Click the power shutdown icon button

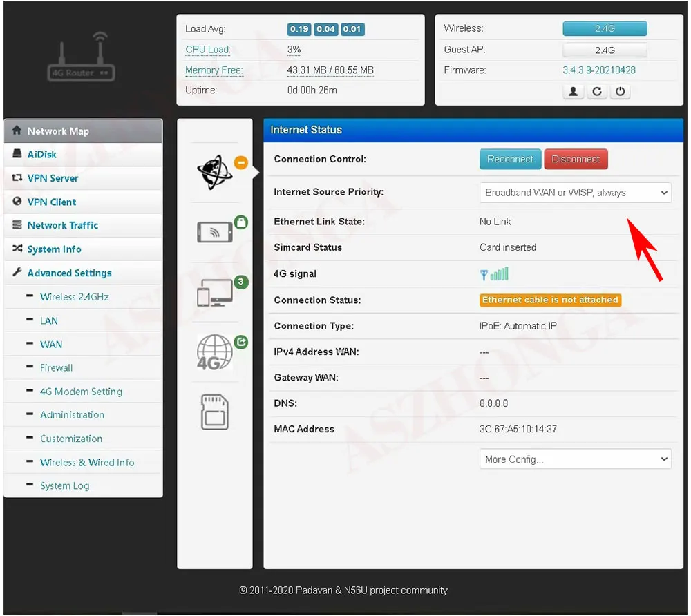[621, 92]
